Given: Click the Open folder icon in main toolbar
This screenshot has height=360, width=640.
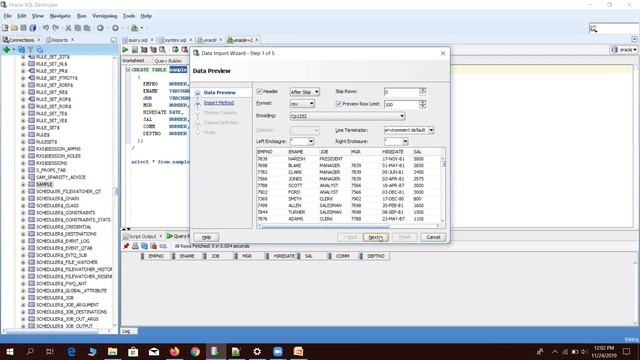Looking at the screenshot, I should click(14, 28).
